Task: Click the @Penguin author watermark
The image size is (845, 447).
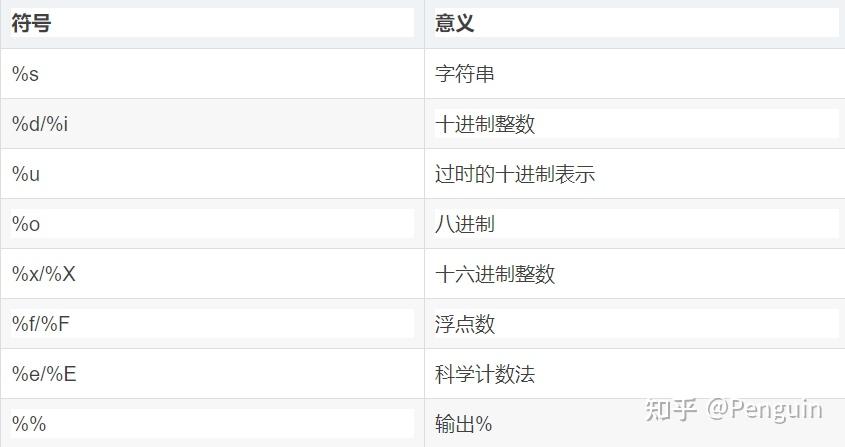Action: pyautogui.click(x=765, y=410)
